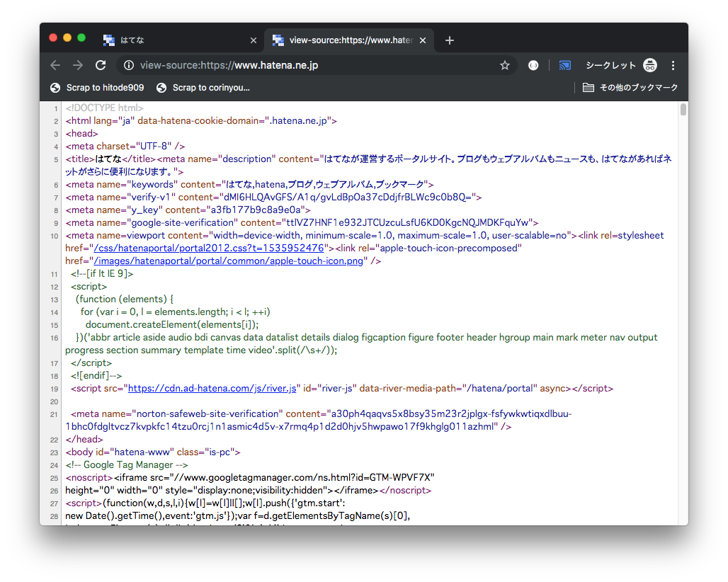Click the Google Tag Manager comment

[x=127, y=465]
